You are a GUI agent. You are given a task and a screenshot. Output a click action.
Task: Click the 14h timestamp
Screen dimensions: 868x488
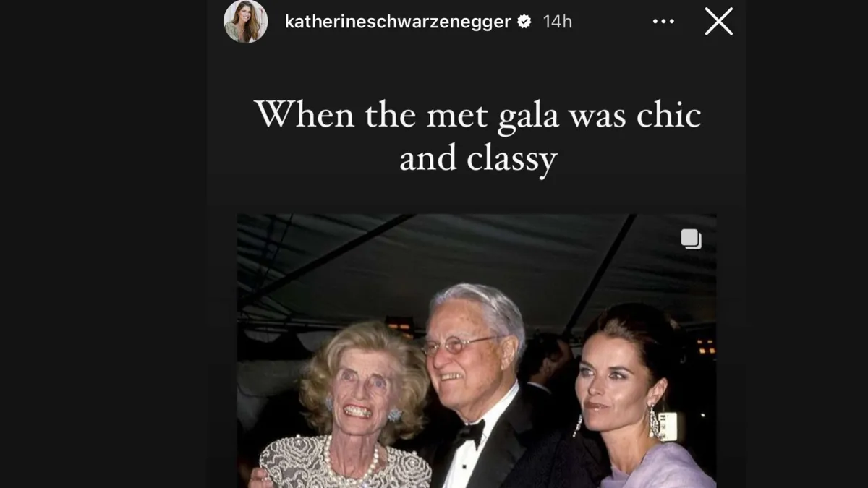point(558,22)
